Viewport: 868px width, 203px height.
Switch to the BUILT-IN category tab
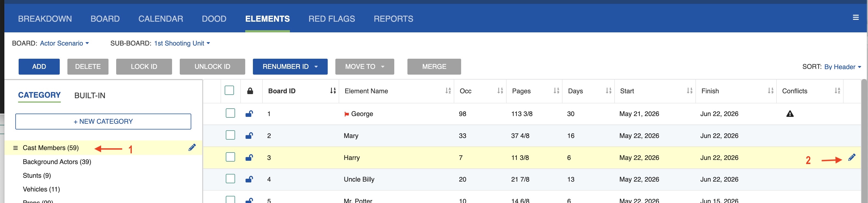pos(90,95)
